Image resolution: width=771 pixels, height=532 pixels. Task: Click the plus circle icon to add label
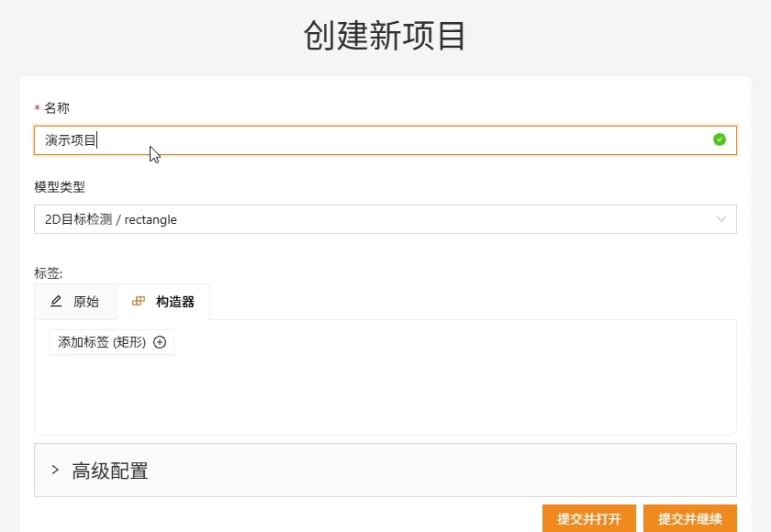click(160, 342)
